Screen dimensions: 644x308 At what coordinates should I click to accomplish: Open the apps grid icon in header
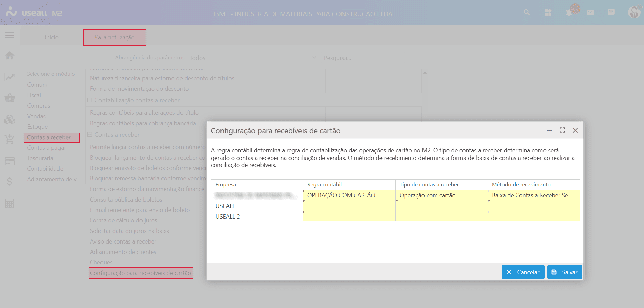tap(548, 13)
